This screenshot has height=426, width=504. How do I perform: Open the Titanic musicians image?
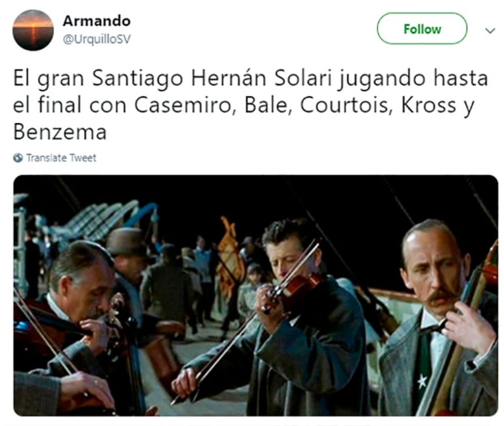256,295
